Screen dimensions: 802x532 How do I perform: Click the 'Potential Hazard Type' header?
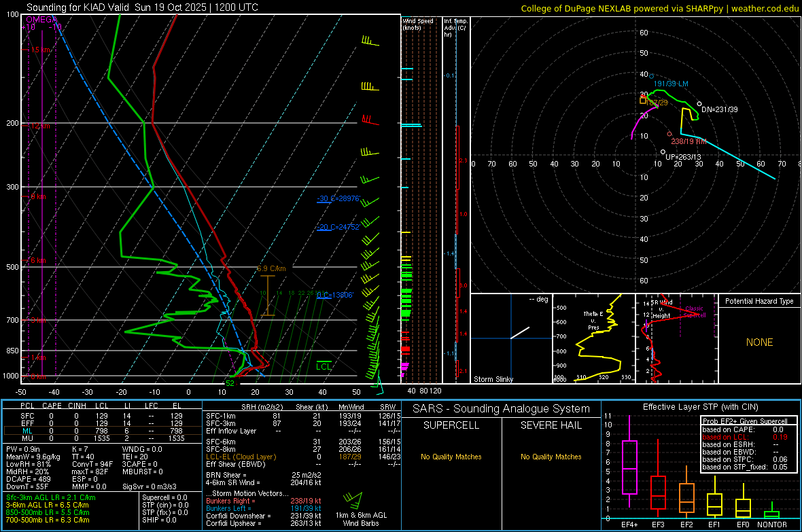(x=760, y=301)
